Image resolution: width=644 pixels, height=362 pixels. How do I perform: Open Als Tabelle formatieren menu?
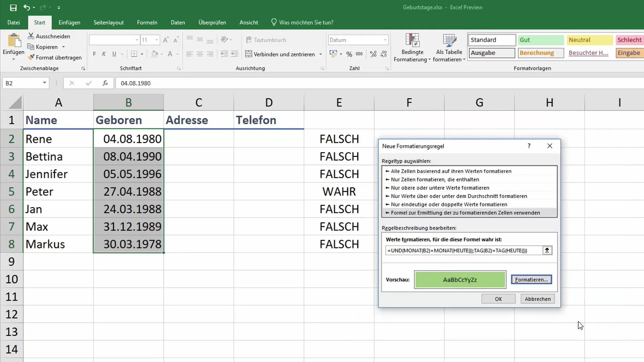(449, 48)
